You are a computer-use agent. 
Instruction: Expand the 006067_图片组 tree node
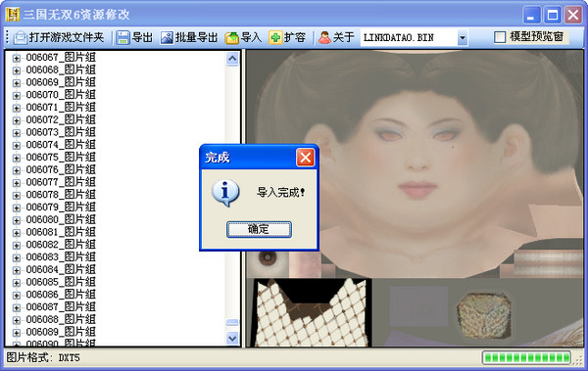pos(16,58)
